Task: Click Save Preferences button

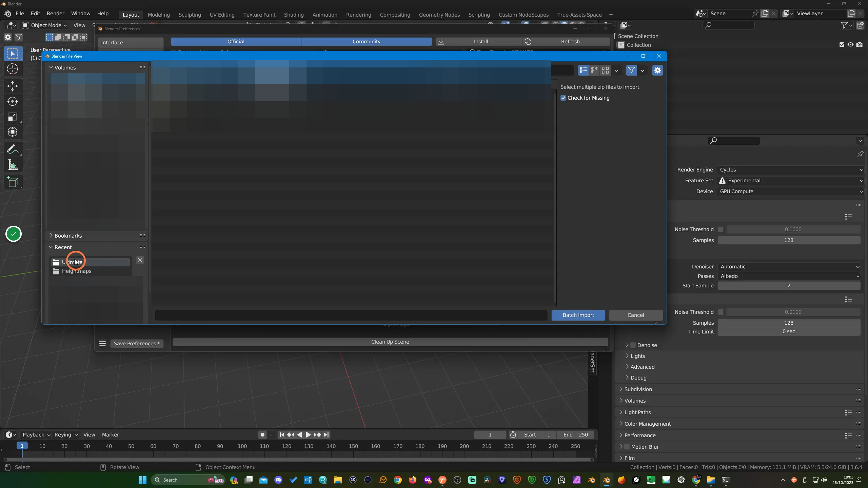Action: pyautogui.click(x=137, y=344)
